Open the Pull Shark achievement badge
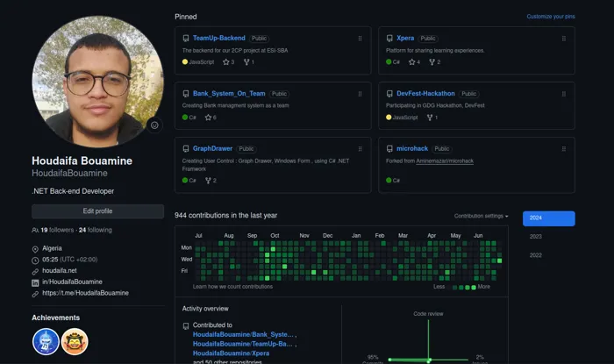The image size is (614, 364). point(46,342)
